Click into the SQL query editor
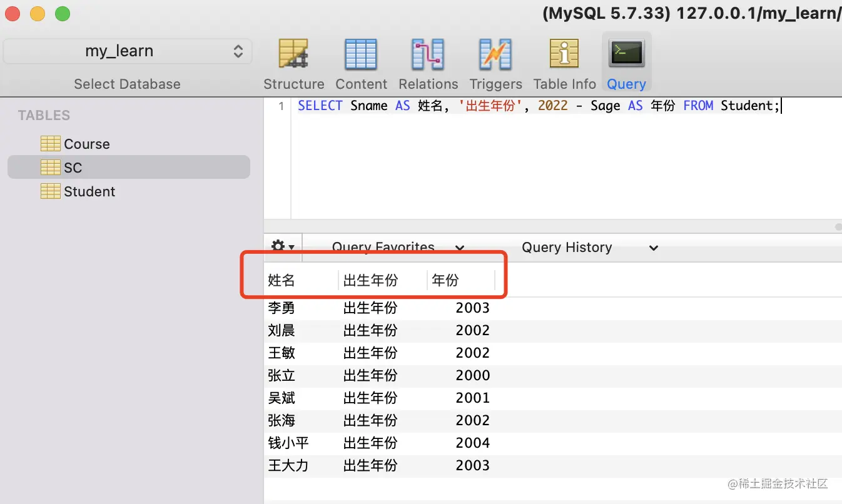 (x=566, y=158)
